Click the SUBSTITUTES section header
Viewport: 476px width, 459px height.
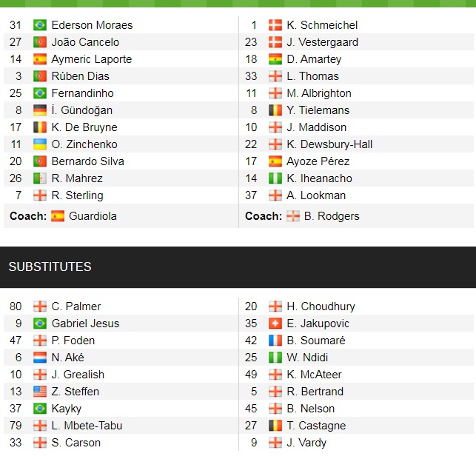point(50,267)
